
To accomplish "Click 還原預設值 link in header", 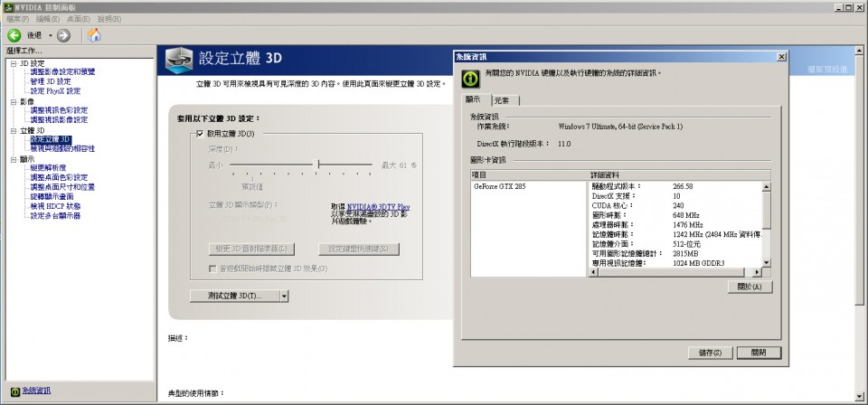I will [x=827, y=71].
